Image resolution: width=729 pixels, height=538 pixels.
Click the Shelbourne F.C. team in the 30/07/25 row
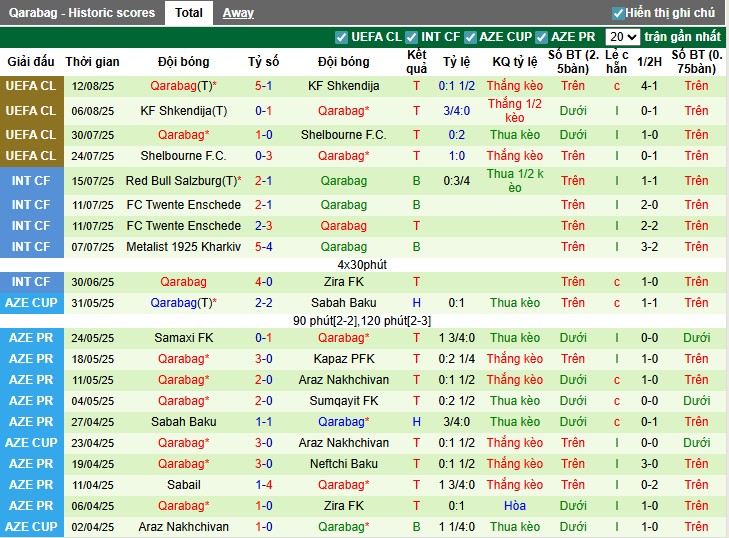(343, 134)
